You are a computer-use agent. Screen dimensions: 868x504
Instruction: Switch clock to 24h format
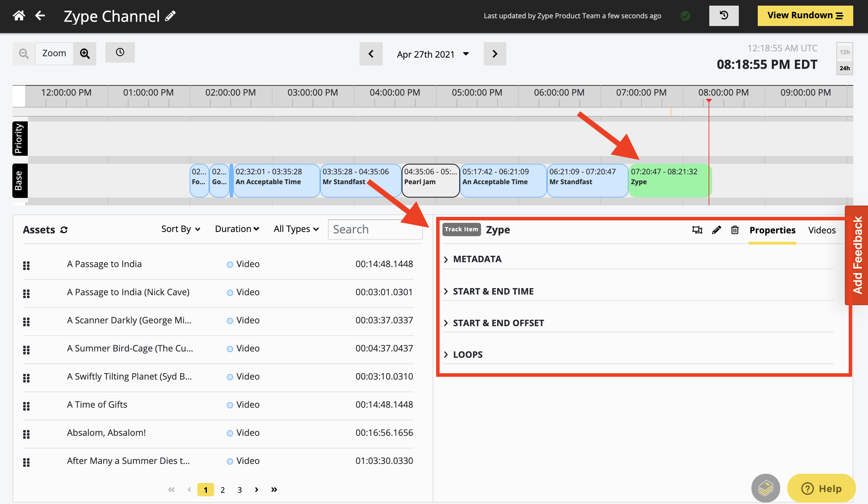(844, 68)
